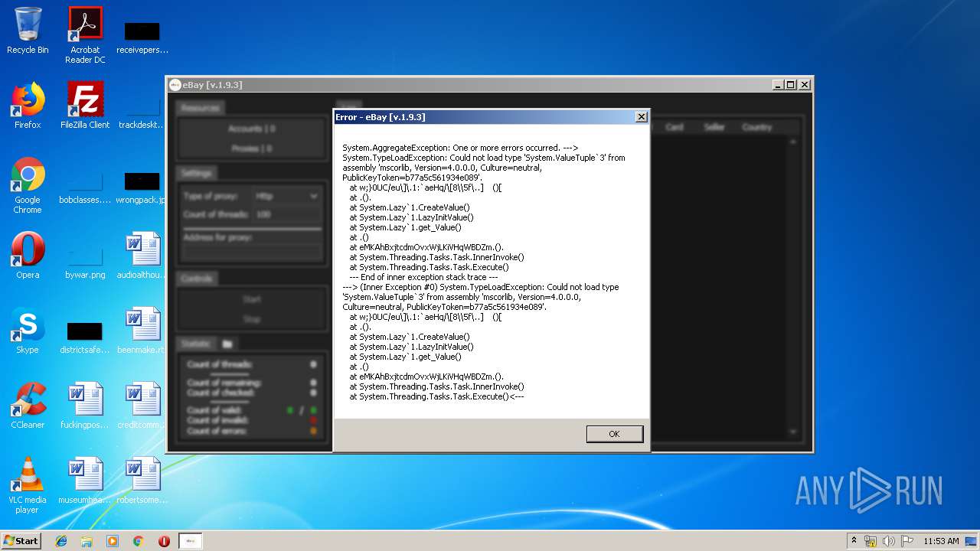Click the Count of threads field showing 100
Screen dimensions: 980x551
tap(286, 215)
